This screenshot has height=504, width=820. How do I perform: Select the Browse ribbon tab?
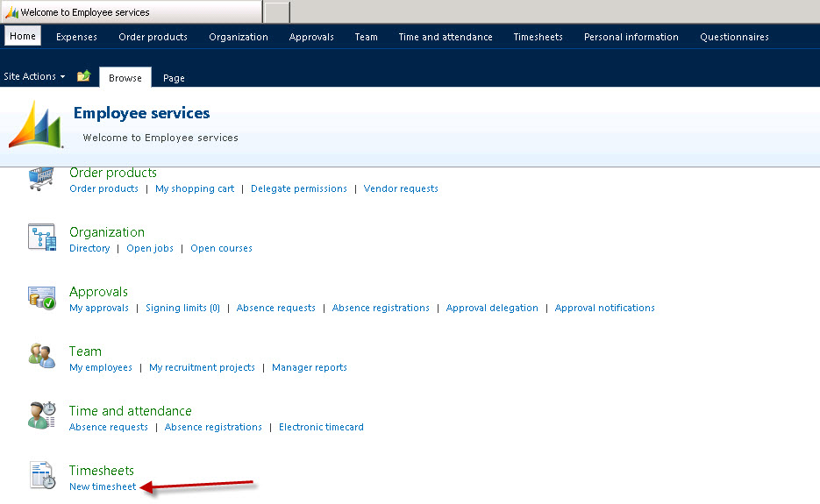click(x=125, y=78)
